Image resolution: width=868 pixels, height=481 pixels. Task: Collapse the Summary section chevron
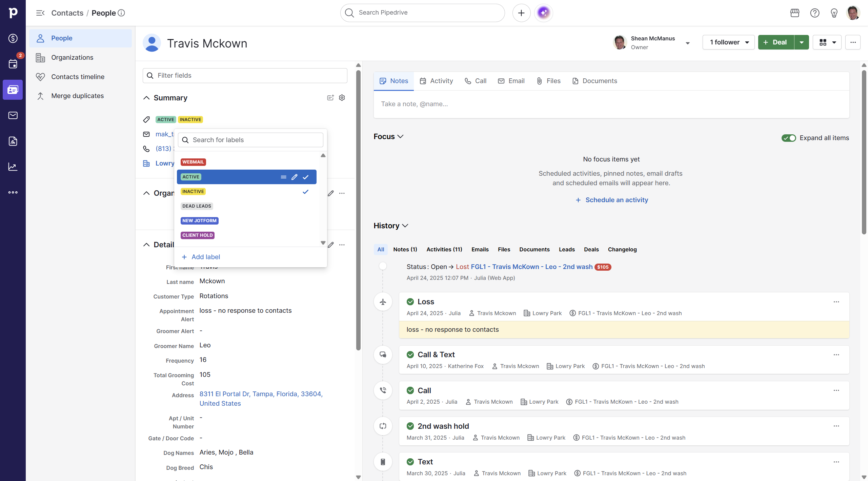coord(146,98)
